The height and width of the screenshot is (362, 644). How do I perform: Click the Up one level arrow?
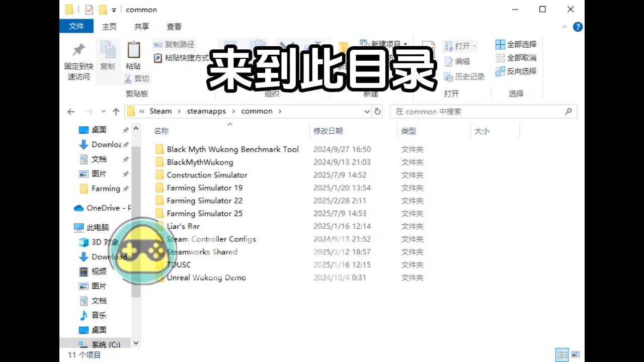coord(116,112)
